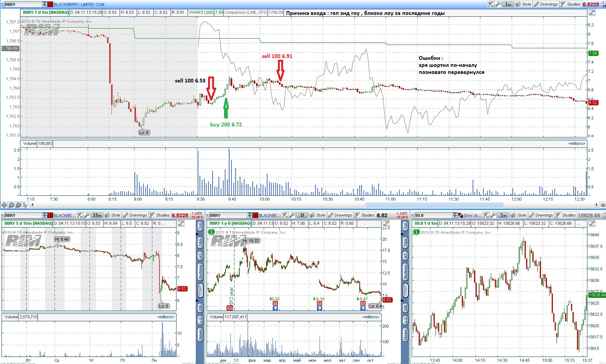Image resolution: width=606 pixels, height=364 pixels.
Task: Open the wrench settings in the 15m chart toolbar
Action: pos(87,215)
